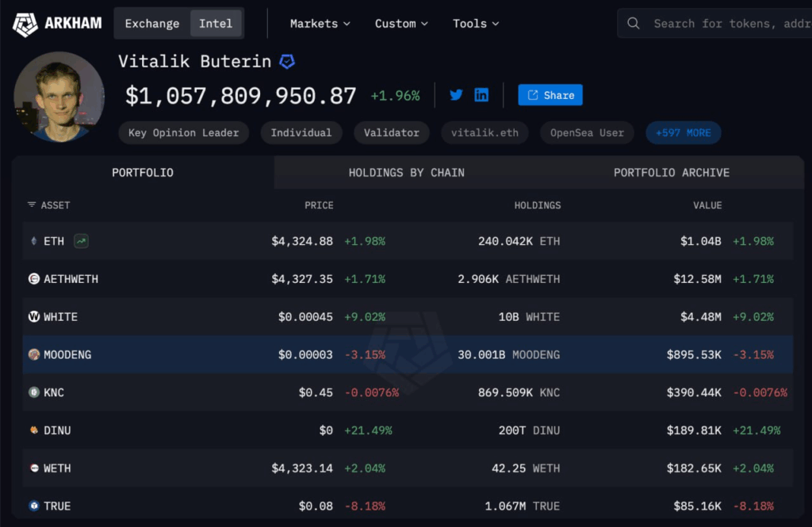Viewport: 812px width, 527px height.
Task: Open the Twitter profile icon
Action: point(456,95)
